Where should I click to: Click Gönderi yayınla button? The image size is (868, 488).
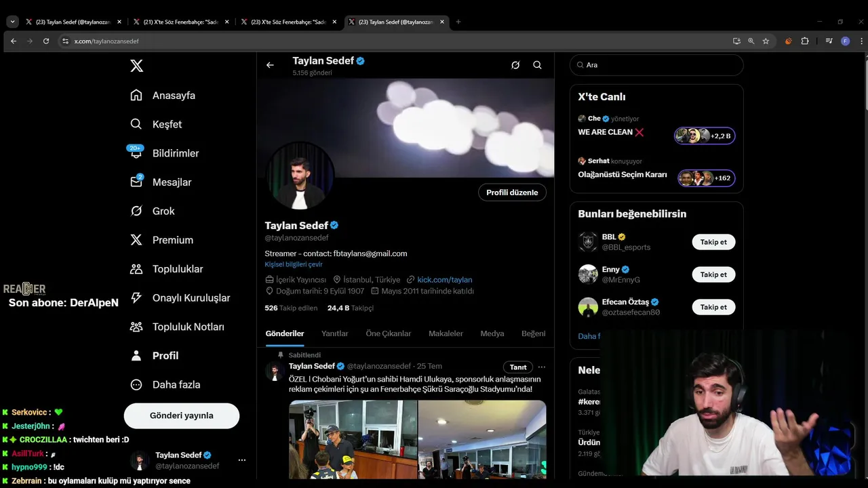pos(182,415)
